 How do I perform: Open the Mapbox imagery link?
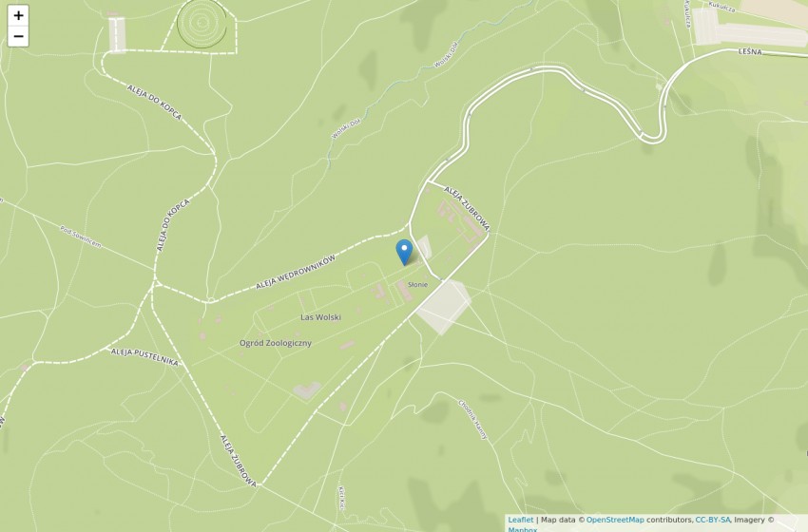click(x=523, y=529)
